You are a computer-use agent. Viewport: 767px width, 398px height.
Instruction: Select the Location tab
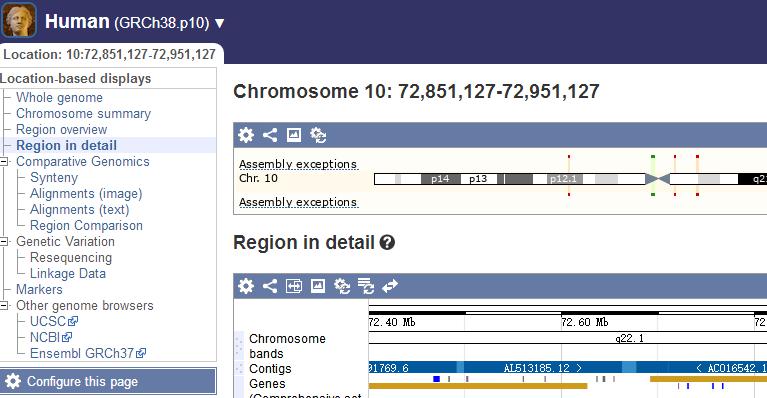tap(110, 54)
